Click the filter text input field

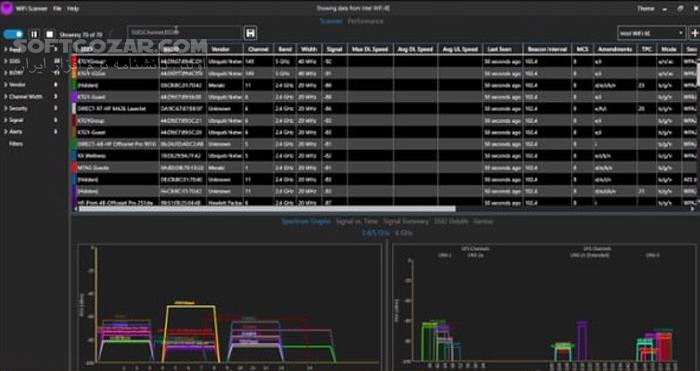184,33
